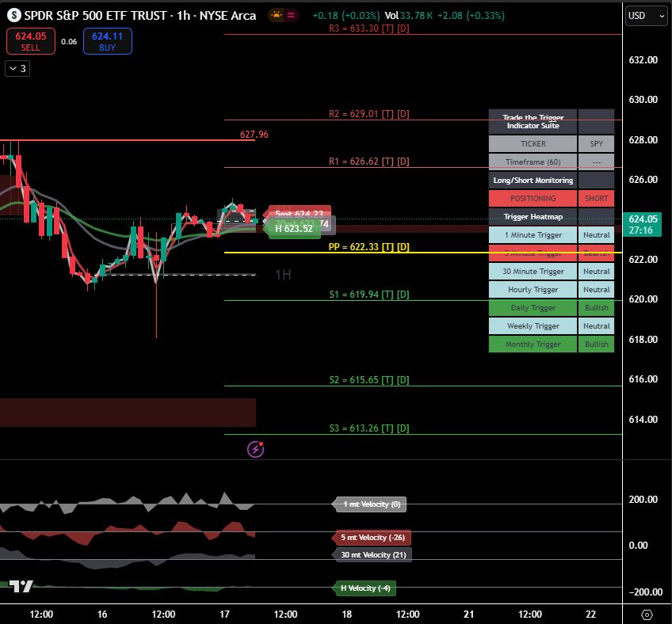
Task: Click the 30 Minute Trigger cell
Action: click(x=533, y=271)
